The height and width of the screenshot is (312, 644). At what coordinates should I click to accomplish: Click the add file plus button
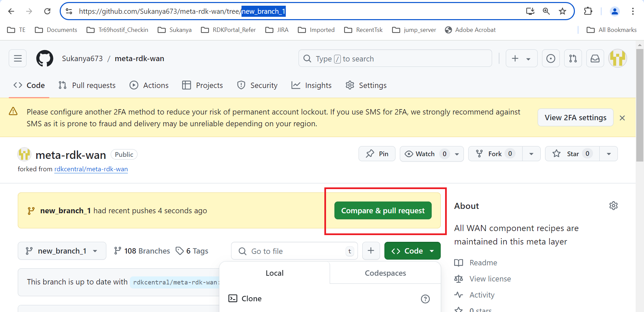tap(371, 251)
